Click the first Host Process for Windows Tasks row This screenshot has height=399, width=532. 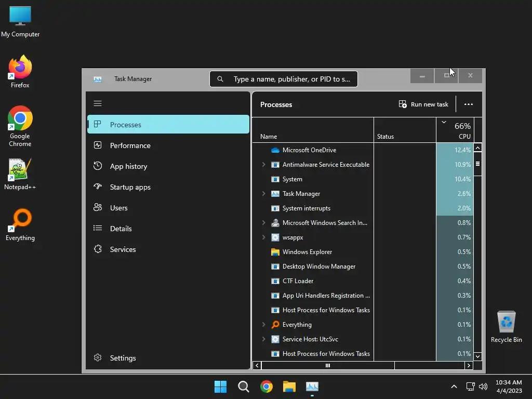pyautogui.click(x=363, y=310)
